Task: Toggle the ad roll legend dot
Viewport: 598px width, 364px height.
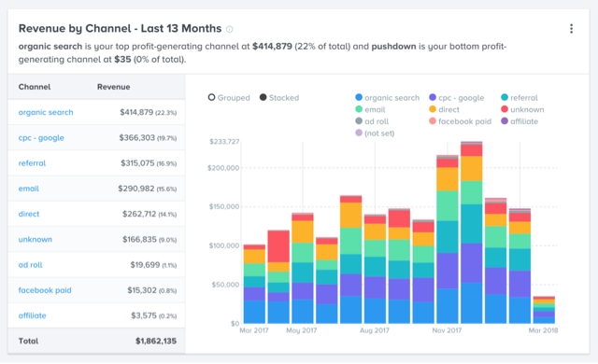Action: 359,121
